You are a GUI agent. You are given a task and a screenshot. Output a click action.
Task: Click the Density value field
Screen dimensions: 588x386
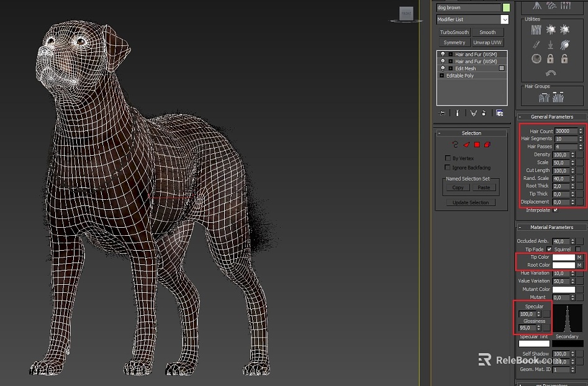[x=561, y=155]
